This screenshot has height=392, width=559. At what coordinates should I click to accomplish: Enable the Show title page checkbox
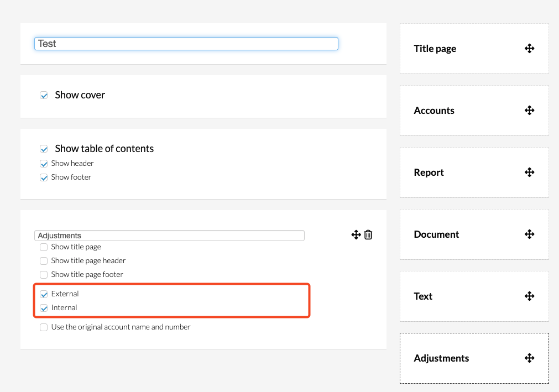[x=44, y=247]
